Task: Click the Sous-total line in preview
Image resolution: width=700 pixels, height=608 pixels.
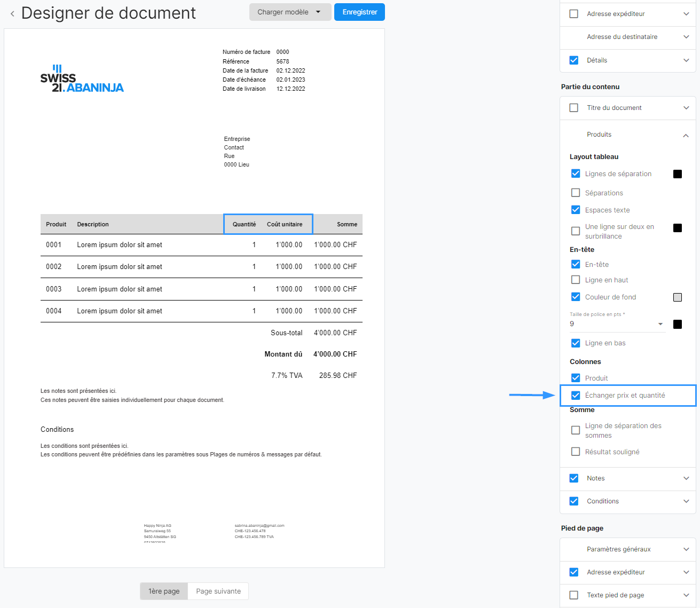Action: (314, 333)
